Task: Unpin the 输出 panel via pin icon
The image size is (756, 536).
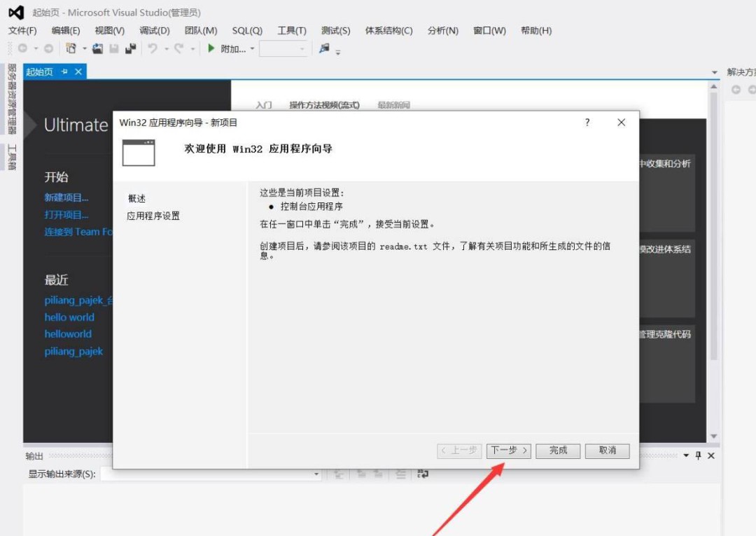Action: (x=699, y=455)
